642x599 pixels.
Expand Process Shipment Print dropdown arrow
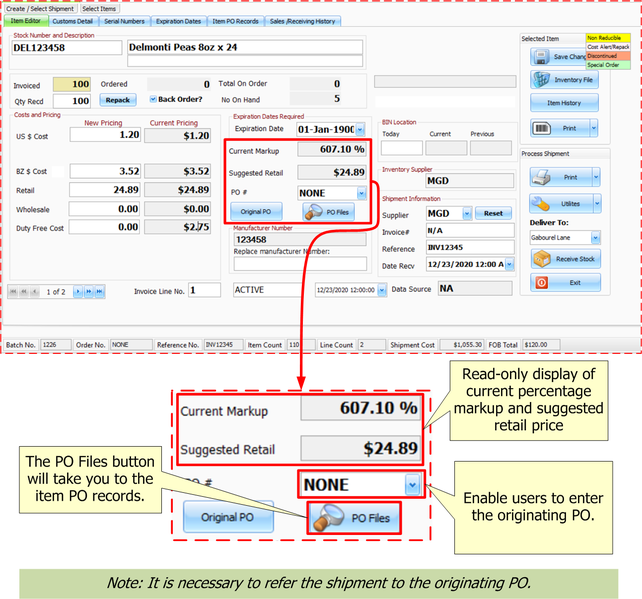pyautogui.click(x=596, y=177)
